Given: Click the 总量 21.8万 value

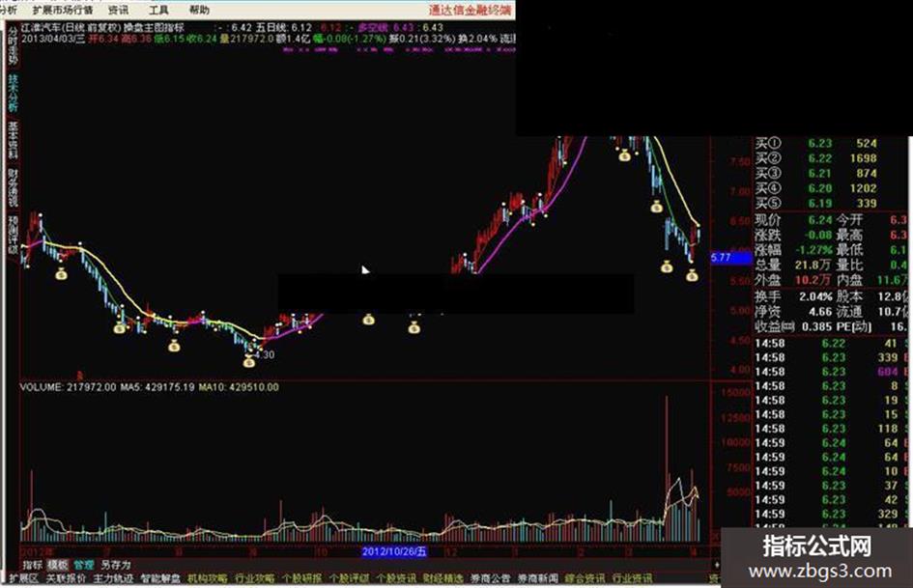Looking at the screenshot, I should coord(813,265).
